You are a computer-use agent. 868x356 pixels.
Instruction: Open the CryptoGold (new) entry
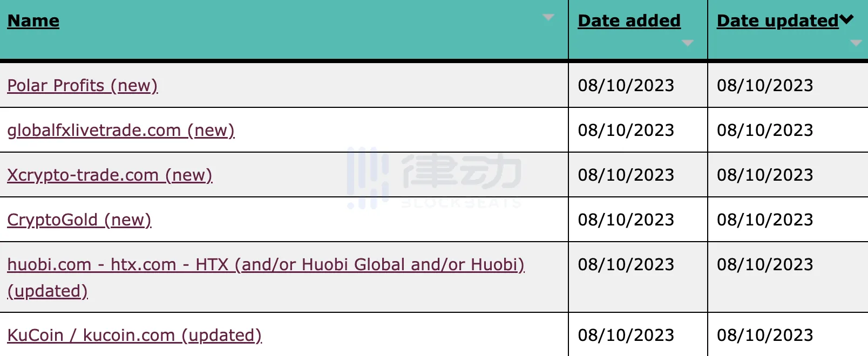[x=79, y=220]
